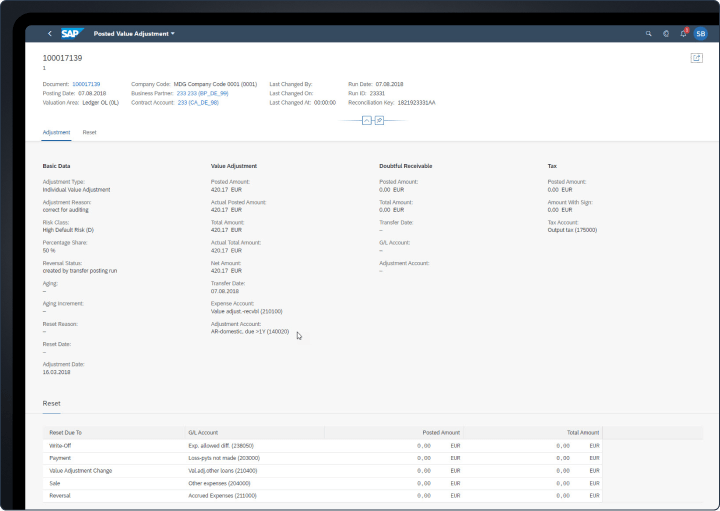Open contract account link 233 (CA_DE_98)
The height and width of the screenshot is (511, 720).
tap(198, 102)
